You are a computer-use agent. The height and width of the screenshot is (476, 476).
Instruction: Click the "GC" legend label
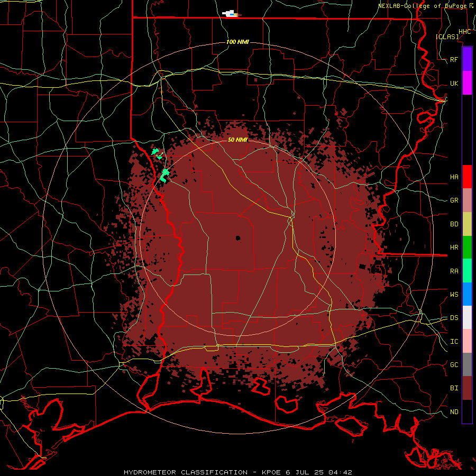click(454, 365)
